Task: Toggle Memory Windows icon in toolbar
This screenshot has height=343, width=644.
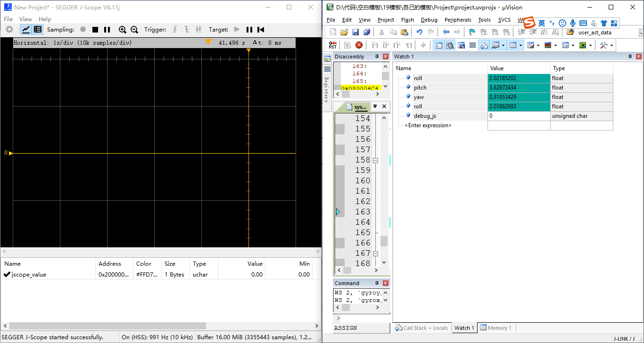Action: coord(513,45)
